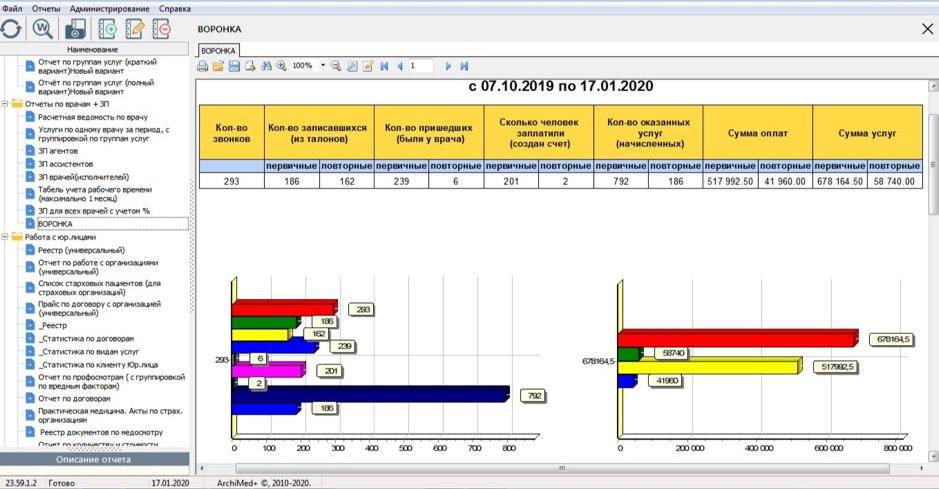Screen dimensions: 939x489
Task: Select ЗП врачей(исполнителей) report
Action: tap(83, 177)
